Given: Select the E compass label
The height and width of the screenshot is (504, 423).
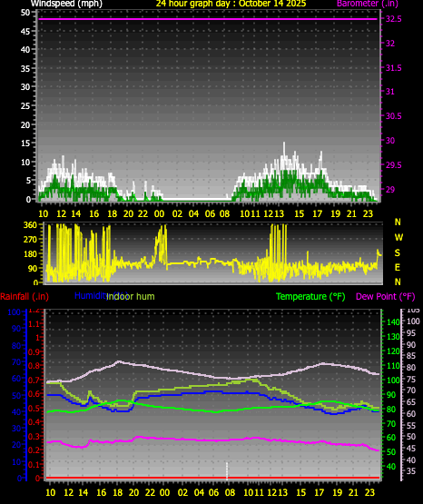Looking at the screenshot, I should (x=398, y=267).
